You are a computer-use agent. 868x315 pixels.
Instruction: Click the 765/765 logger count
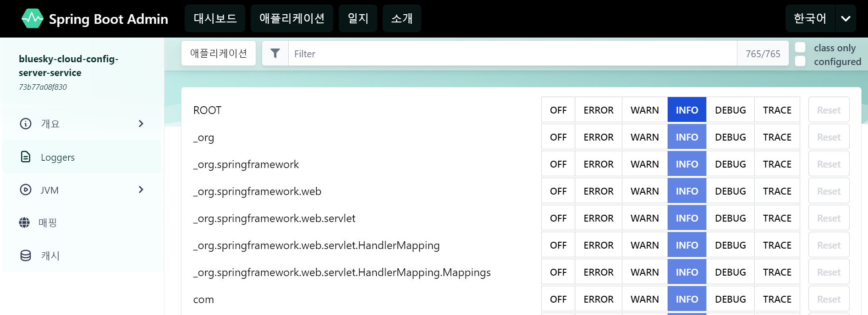click(763, 54)
